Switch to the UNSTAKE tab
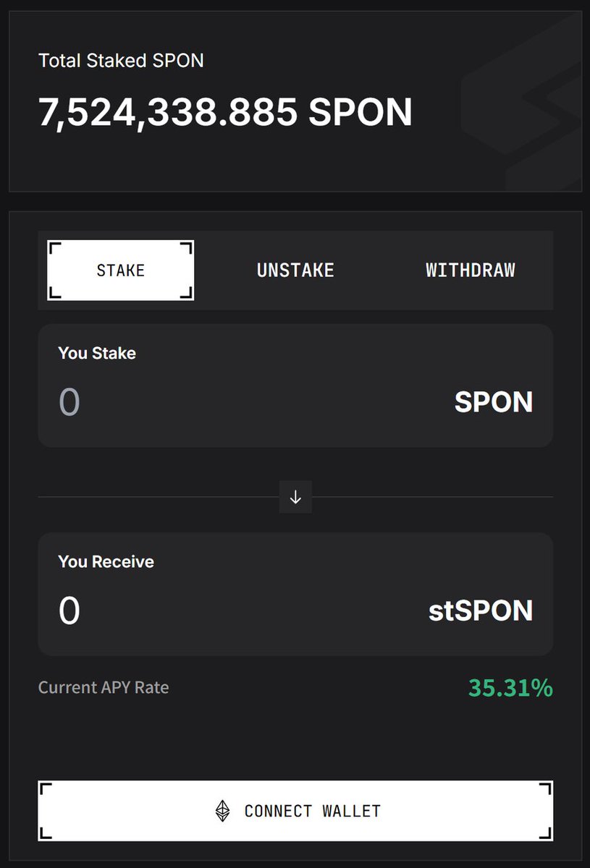This screenshot has height=868, width=590. pyautogui.click(x=295, y=271)
